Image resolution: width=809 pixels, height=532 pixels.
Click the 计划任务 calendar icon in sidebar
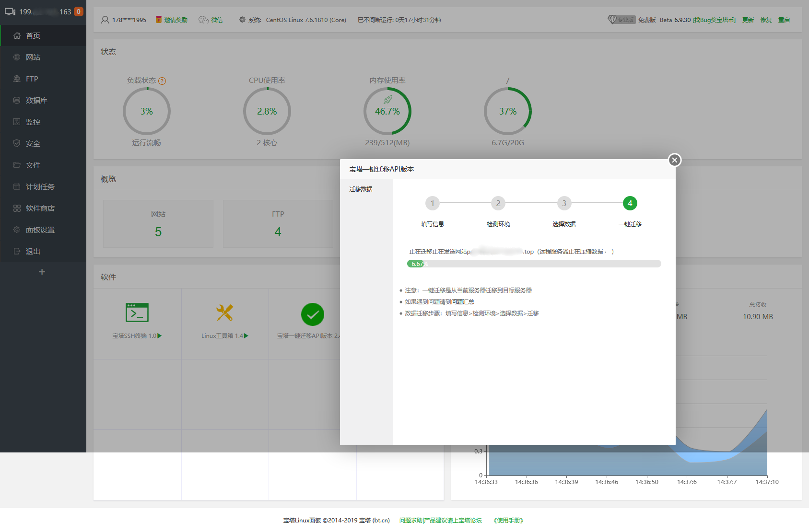[17, 186]
